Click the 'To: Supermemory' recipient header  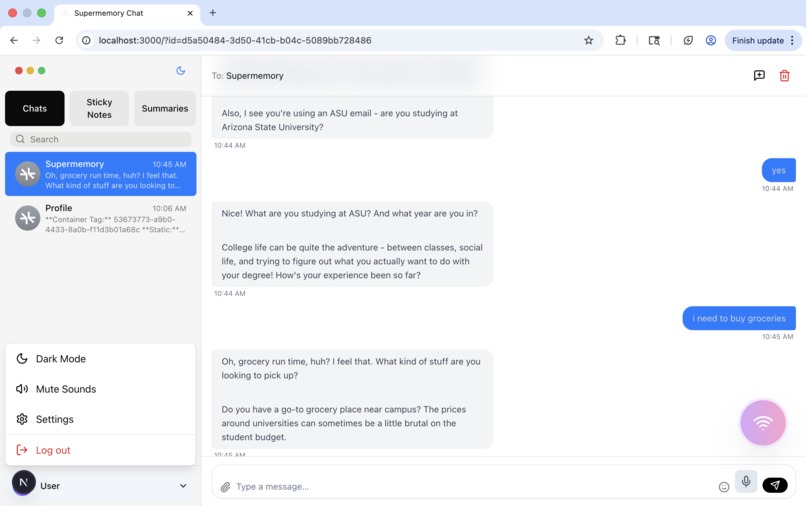click(247, 76)
